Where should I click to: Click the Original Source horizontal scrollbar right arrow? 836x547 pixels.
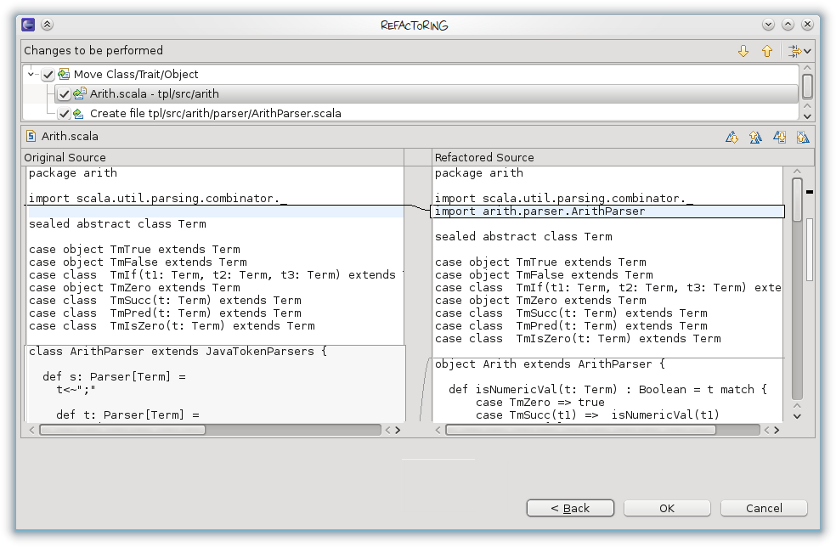tap(397, 430)
